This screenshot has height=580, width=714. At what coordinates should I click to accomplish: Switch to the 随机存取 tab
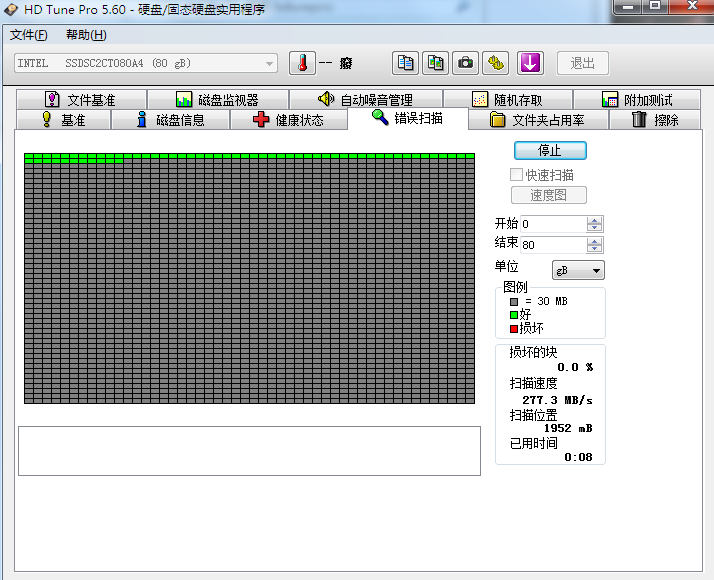pos(508,99)
